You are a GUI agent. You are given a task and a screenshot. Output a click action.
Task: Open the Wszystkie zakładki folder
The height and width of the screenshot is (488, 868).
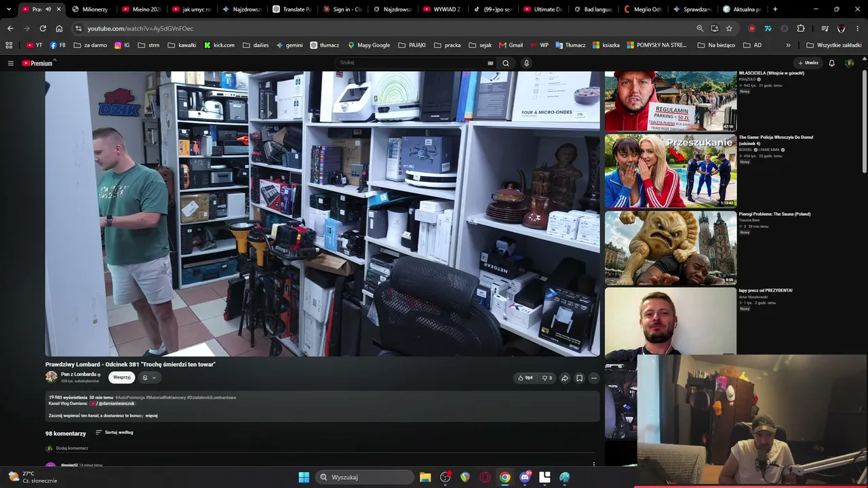pyautogui.click(x=833, y=45)
